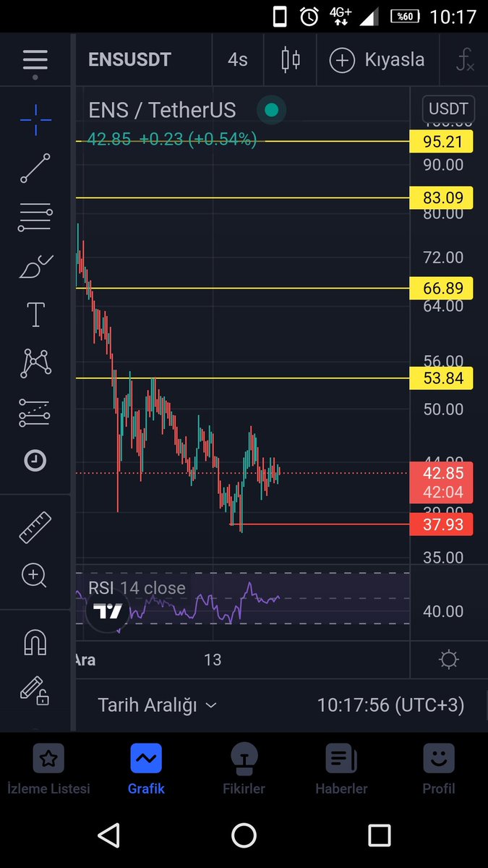Open chart settings gear icon
The width and height of the screenshot is (488, 868).
[448, 660]
